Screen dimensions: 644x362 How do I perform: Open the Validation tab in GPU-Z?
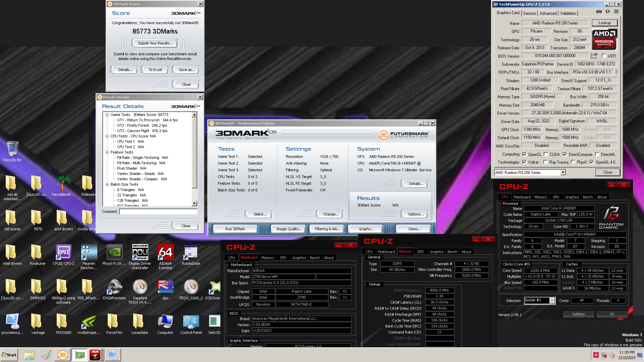[x=568, y=13]
